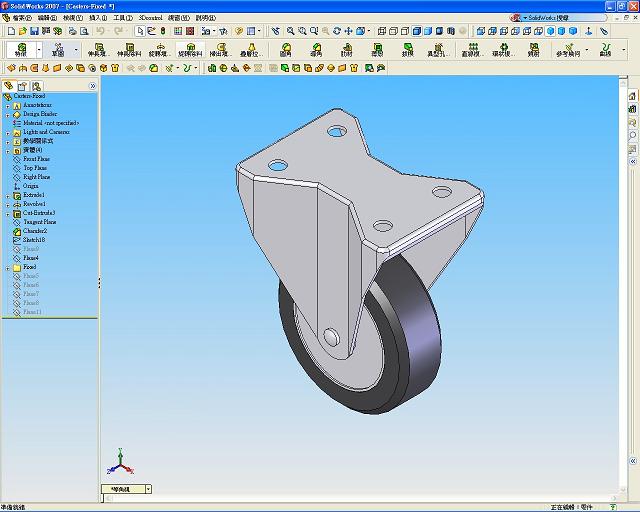
Task: Click the Print icon
Action: [x=73, y=31]
